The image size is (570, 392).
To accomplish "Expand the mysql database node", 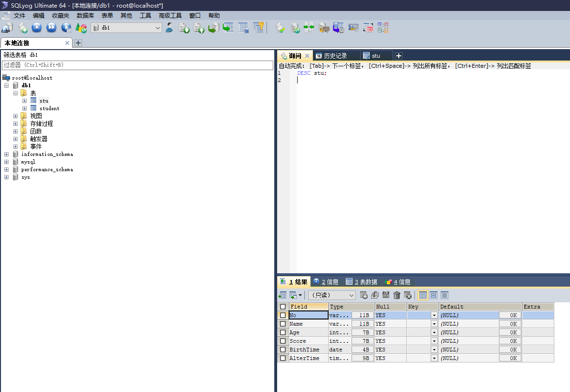I will [6, 162].
